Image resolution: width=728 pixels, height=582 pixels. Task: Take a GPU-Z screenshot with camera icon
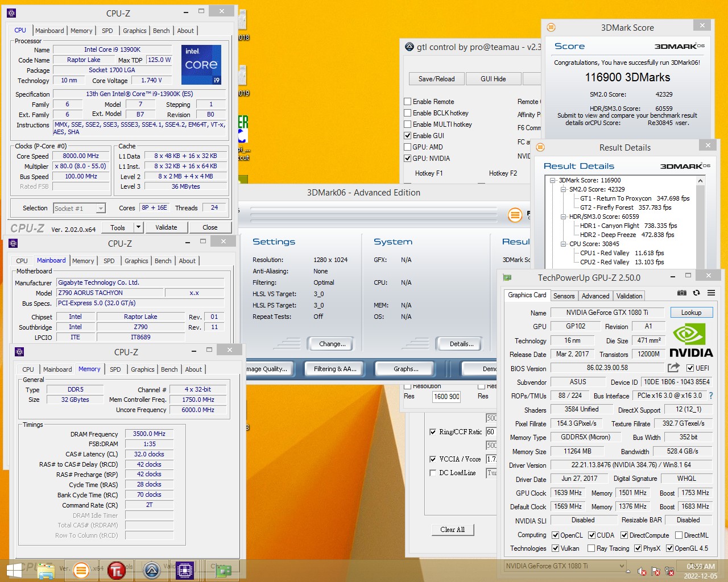pos(682,293)
